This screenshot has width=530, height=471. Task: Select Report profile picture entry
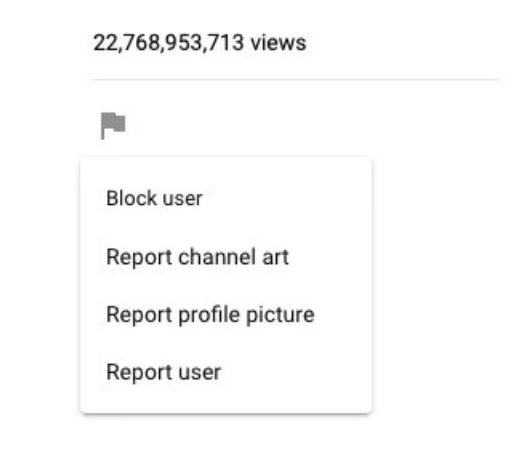(x=226, y=315)
